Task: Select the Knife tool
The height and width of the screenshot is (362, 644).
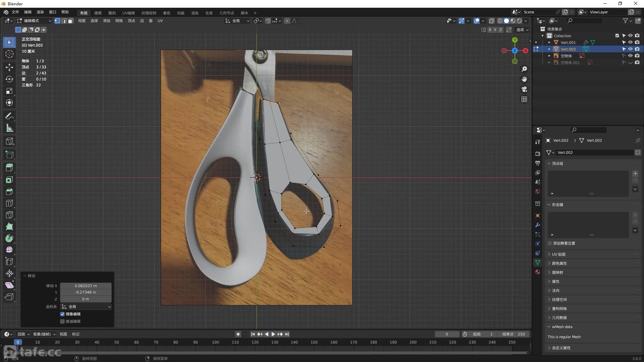Action: [9, 215]
